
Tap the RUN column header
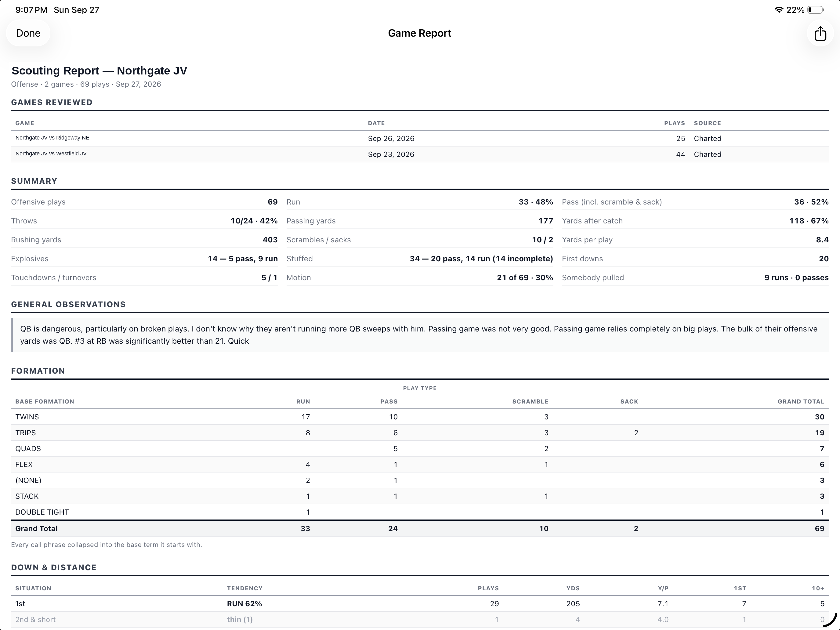pos(303,401)
